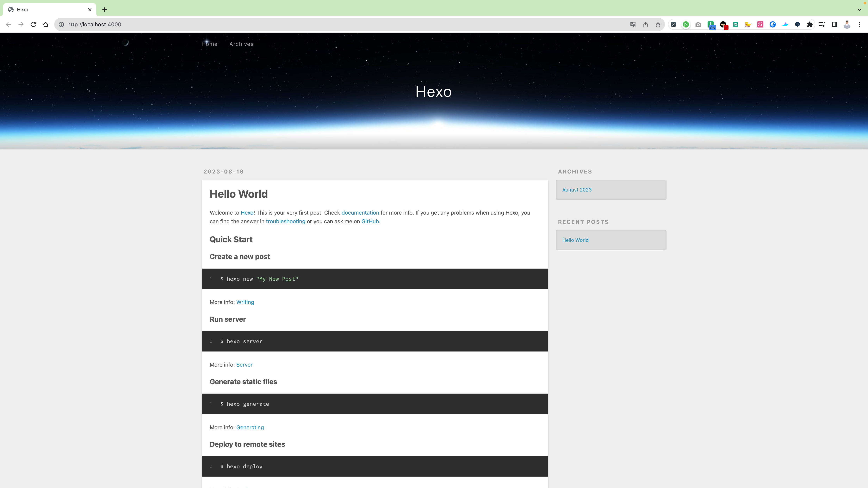Viewport: 868px width, 488px height.
Task: Open Chrome's three-dot menu
Action: [x=860, y=24]
